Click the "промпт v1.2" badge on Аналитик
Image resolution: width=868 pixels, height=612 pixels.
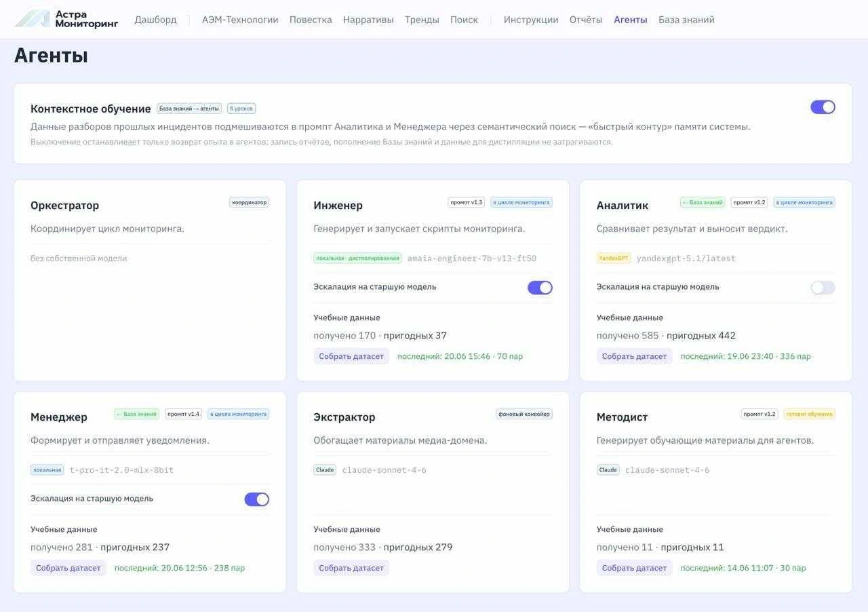(x=749, y=202)
